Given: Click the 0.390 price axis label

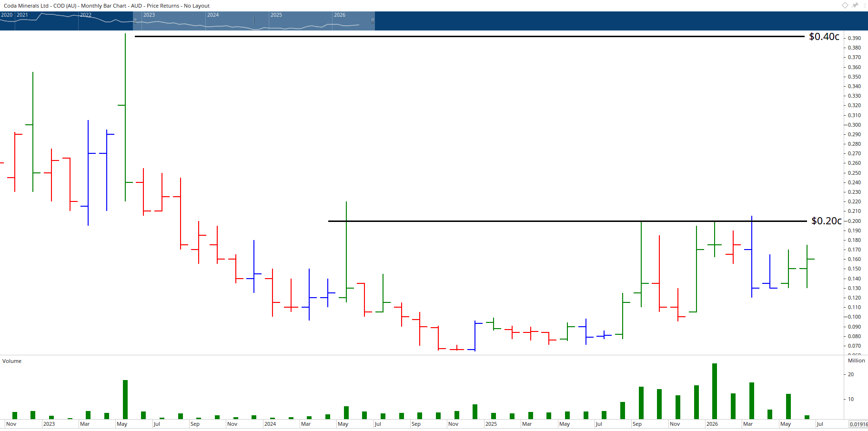Looking at the screenshot, I should tap(854, 38).
